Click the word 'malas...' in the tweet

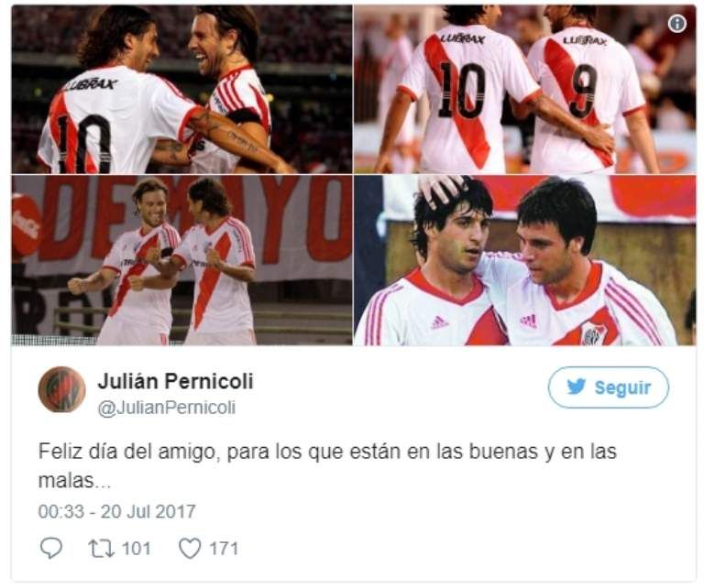(x=74, y=480)
